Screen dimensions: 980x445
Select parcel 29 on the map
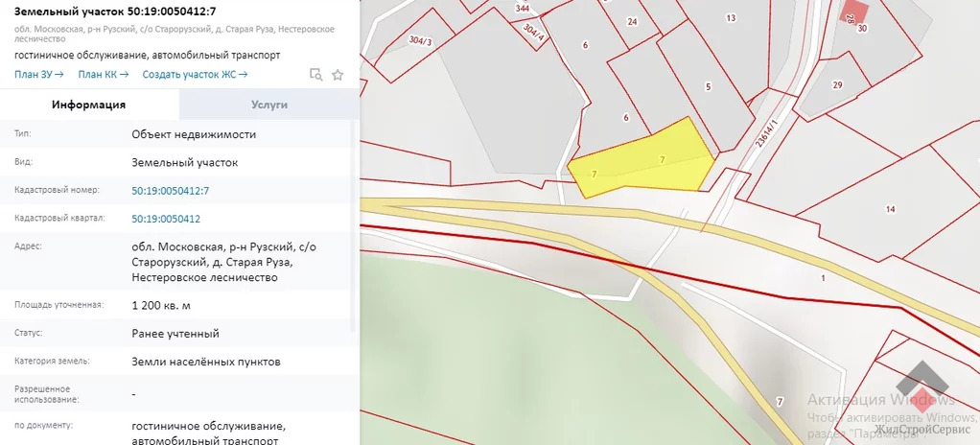pyautogui.click(x=836, y=86)
